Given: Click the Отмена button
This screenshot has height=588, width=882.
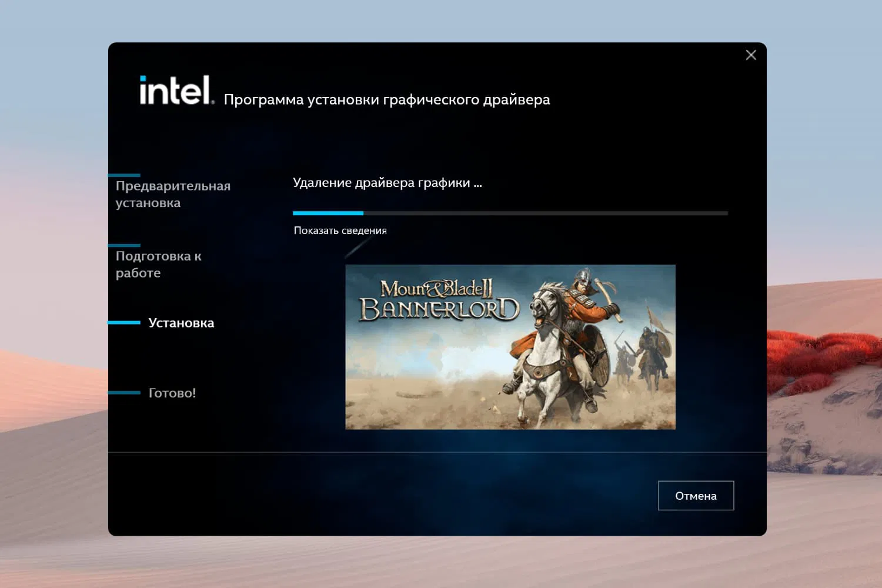Looking at the screenshot, I should 696,496.
